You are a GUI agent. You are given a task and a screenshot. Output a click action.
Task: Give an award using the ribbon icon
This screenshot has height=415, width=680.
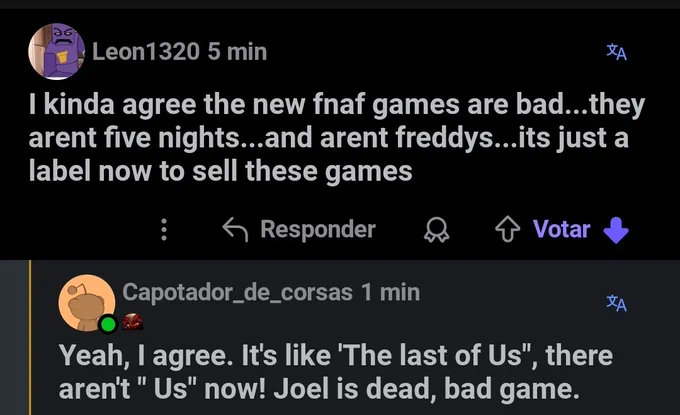point(436,229)
